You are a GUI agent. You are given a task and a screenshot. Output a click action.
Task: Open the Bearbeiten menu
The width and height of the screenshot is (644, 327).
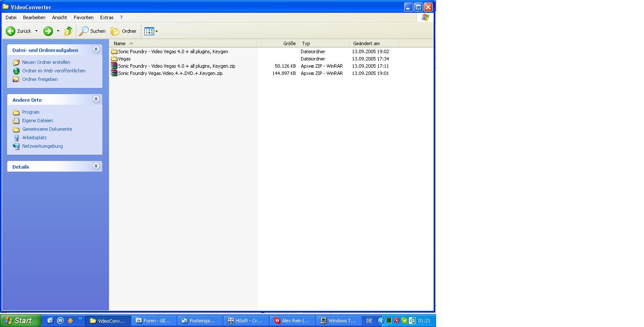(34, 17)
